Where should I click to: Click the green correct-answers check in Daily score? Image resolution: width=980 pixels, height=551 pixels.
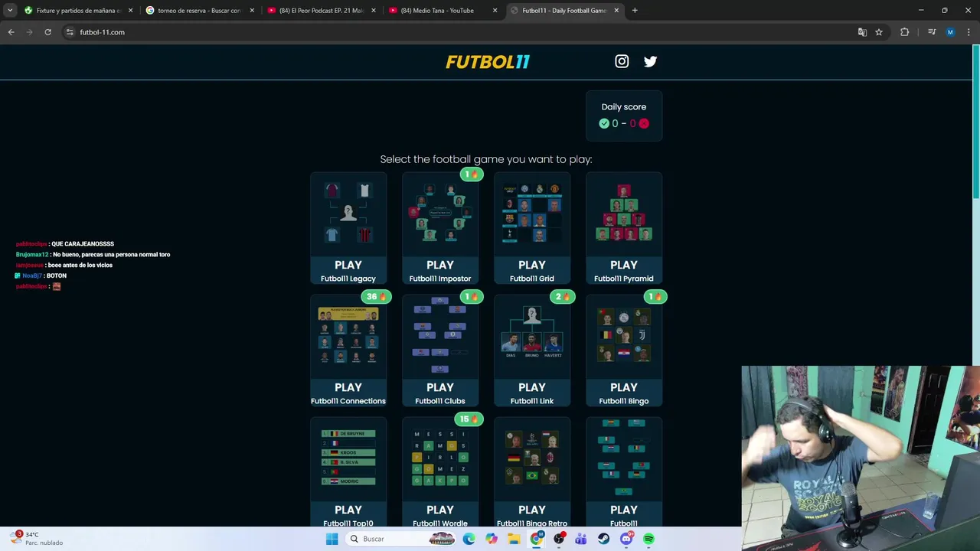click(604, 123)
